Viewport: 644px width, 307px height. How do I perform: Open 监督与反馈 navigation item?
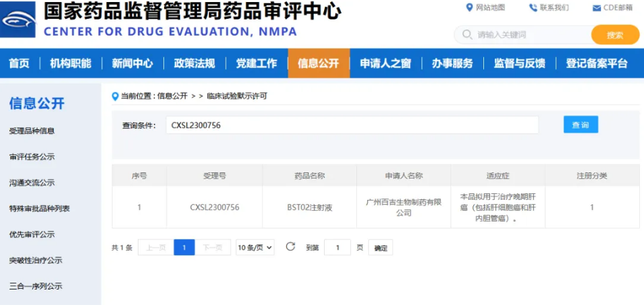click(520, 63)
